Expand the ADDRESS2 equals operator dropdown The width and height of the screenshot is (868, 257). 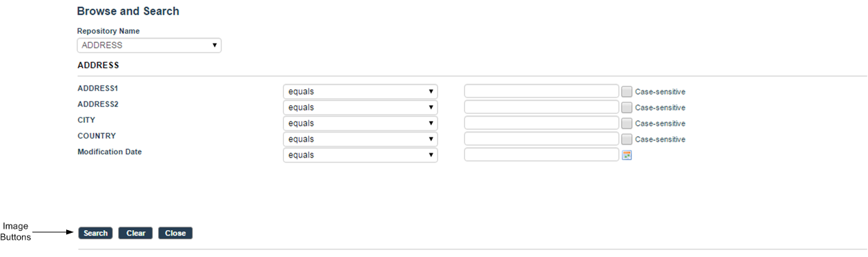(x=360, y=107)
